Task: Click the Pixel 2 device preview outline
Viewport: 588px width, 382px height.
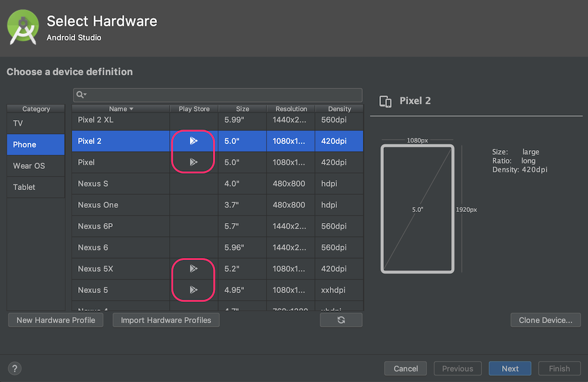Action: [417, 209]
